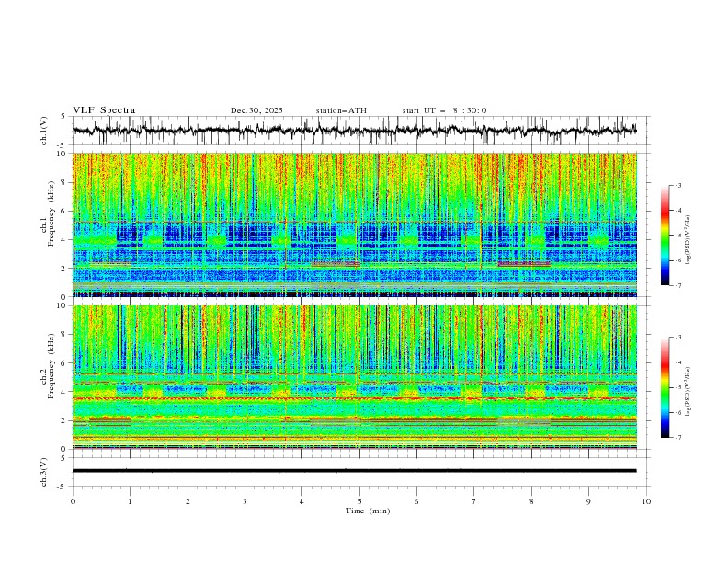Click the time axis tick label '3'
Viewport: 728px width, 563px height.
click(x=245, y=501)
